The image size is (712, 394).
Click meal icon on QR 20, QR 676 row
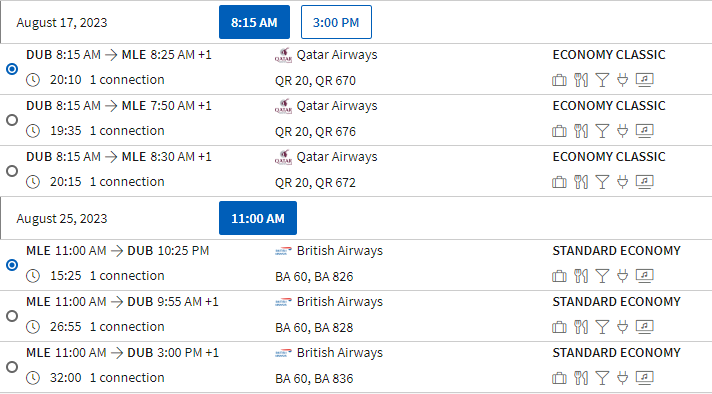tap(581, 131)
